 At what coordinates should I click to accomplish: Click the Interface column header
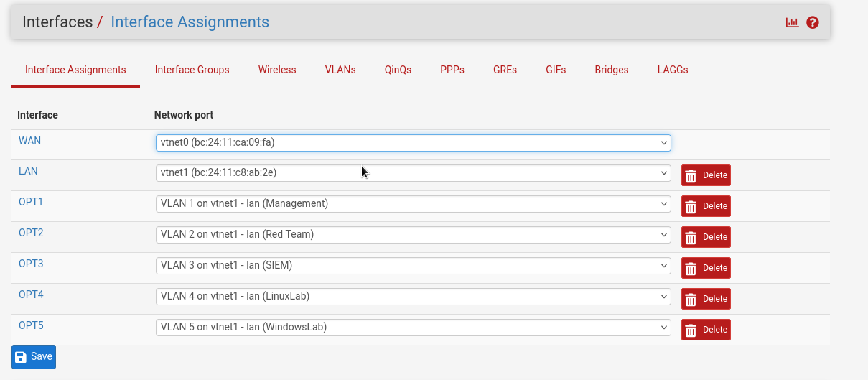[x=37, y=115]
